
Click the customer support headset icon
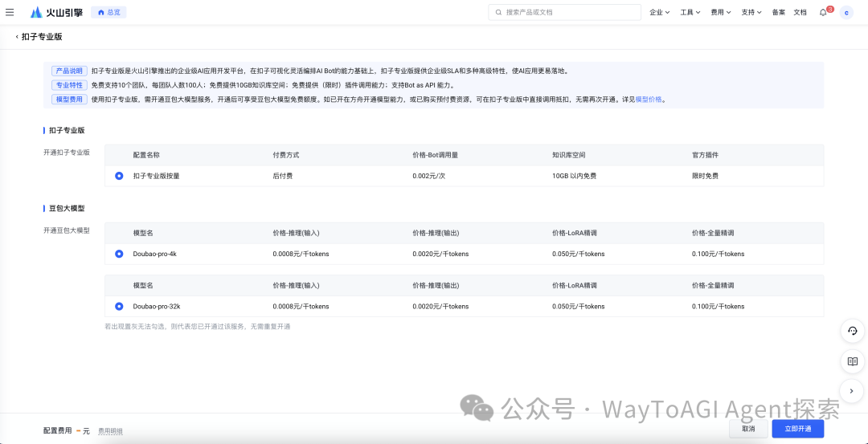tap(853, 331)
